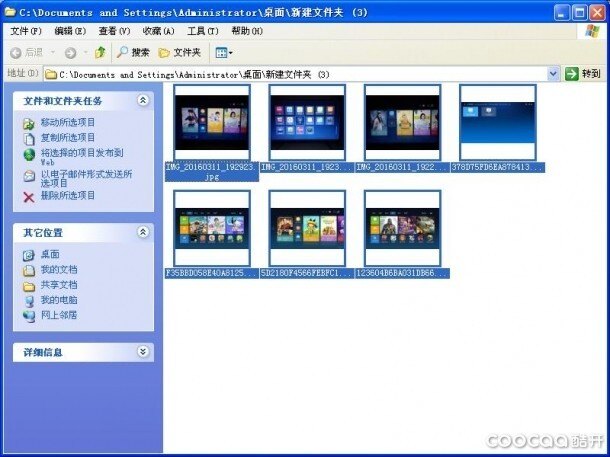
Task: Toggle the Folders (文件夹) pane button
Action: [180, 52]
